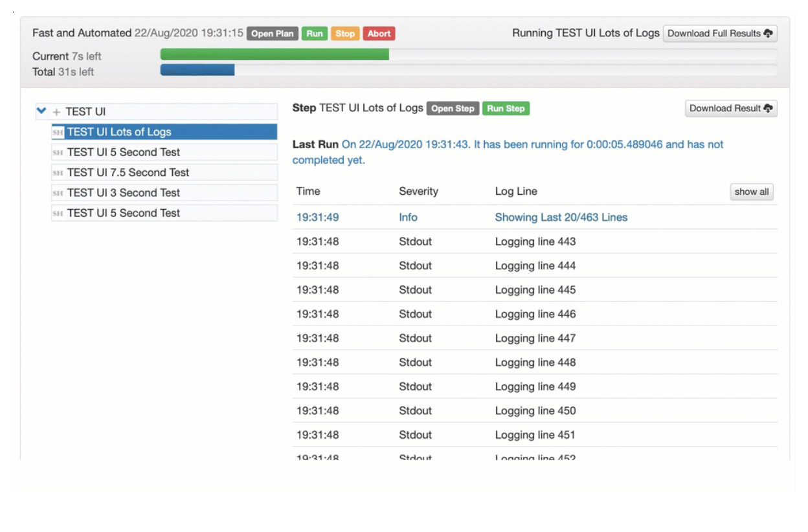This screenshot has width=808, height=532.
Task: Show all log lines
Action: pyautogui.click(x=752, y=192)
